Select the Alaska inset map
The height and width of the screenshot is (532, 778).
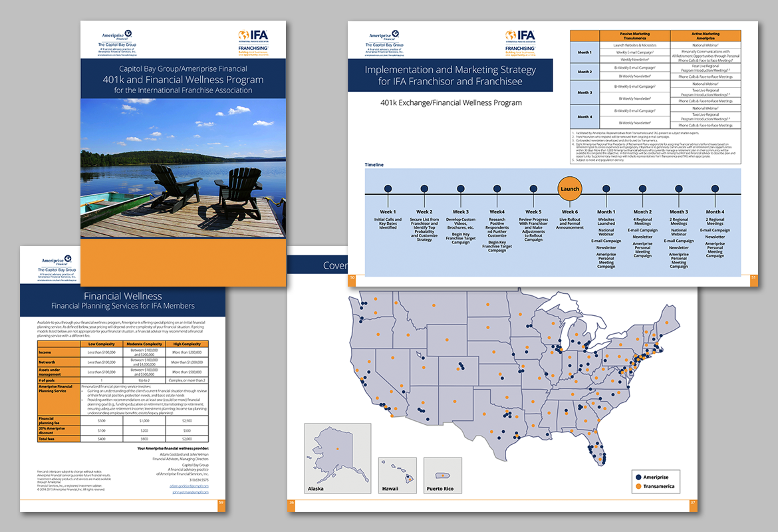336,459
